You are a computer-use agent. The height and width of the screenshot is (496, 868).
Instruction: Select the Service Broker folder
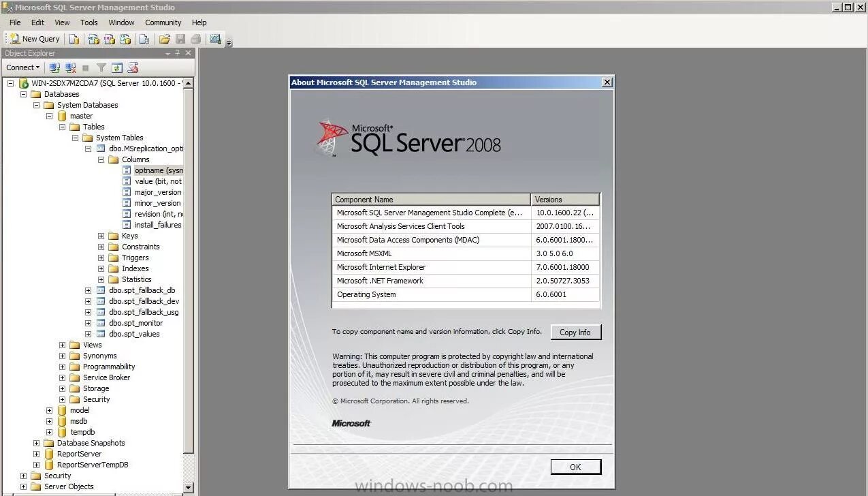106,377
